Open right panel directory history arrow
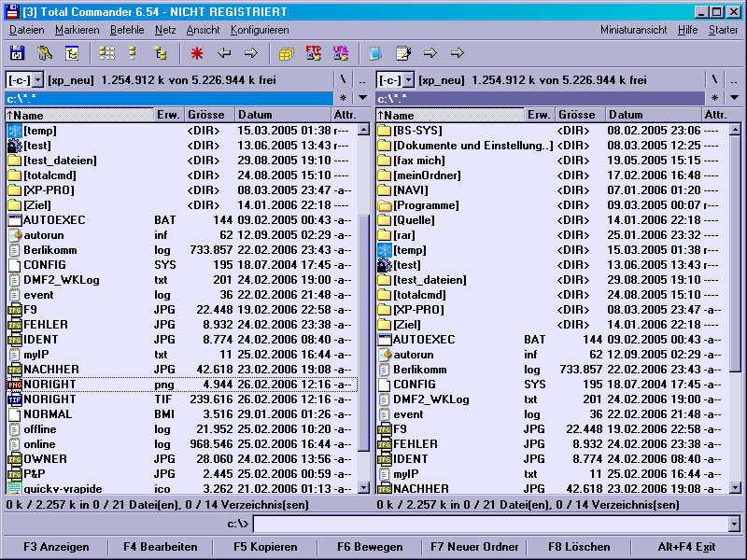The image size is (747, 560). 734,98
